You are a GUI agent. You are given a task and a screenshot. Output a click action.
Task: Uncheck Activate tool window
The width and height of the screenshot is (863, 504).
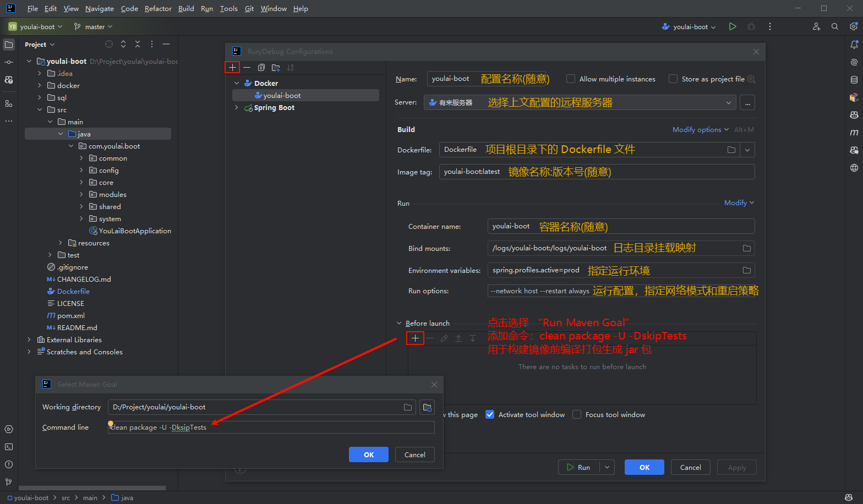point(490,415)
